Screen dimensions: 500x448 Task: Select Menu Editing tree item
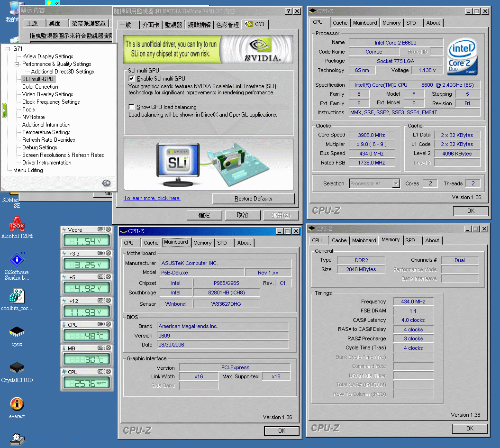[x=28, y=170]
